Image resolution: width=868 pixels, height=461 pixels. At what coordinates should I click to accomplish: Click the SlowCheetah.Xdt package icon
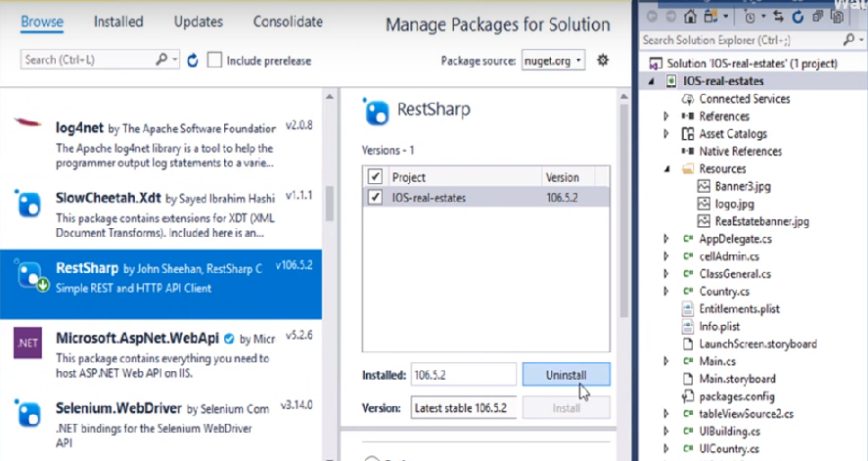(x=27, y=203)
